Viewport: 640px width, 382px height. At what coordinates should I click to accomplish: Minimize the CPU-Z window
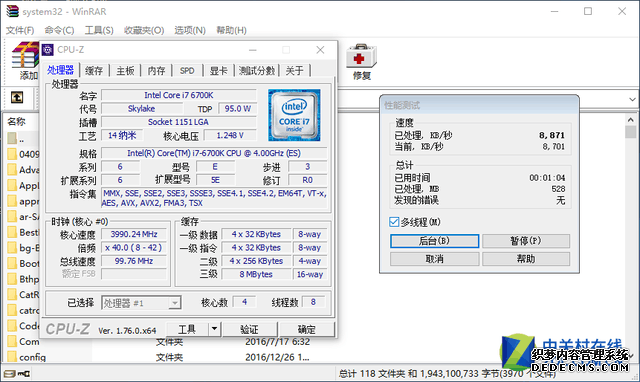[253, 50]
